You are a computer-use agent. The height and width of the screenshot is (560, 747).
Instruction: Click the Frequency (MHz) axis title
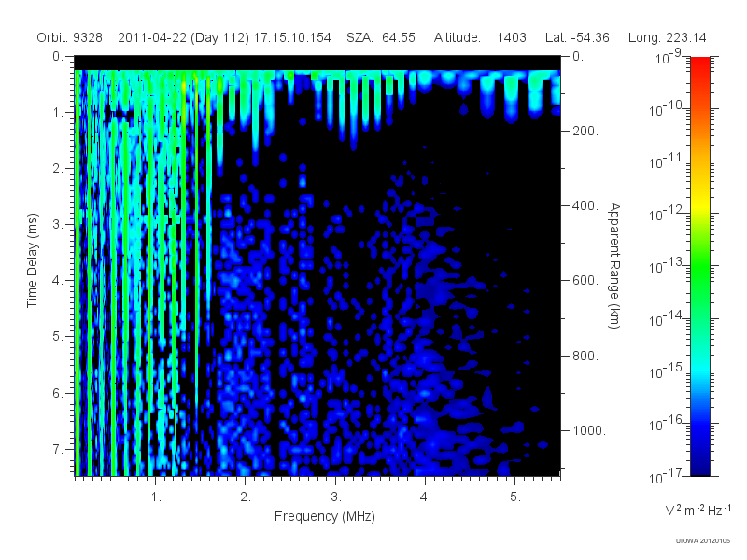coord(324,516)
